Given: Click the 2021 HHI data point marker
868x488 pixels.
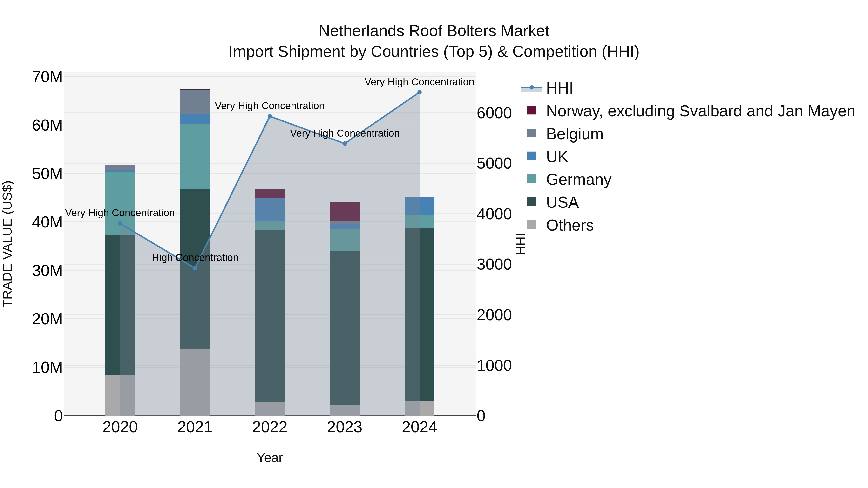Looking at the screenshot, I should tap(195, 268).
